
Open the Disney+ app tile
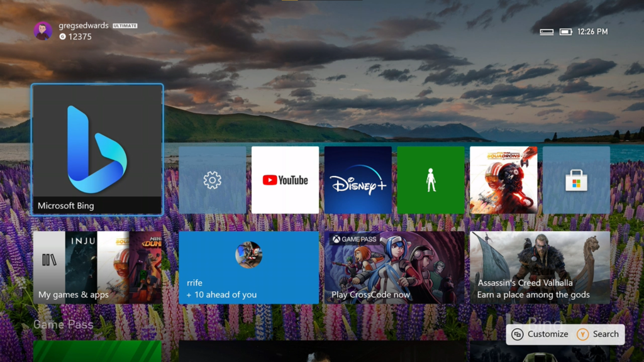click(357, 180)
